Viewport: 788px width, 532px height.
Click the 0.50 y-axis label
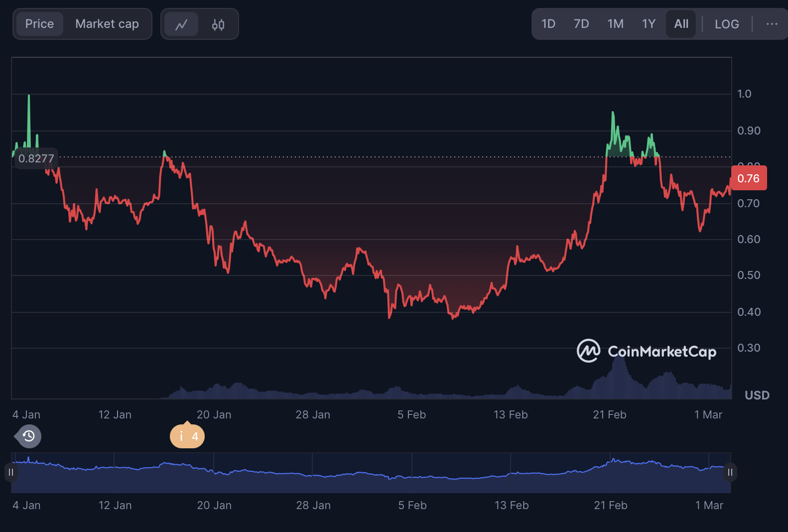[x=749, y=275]
